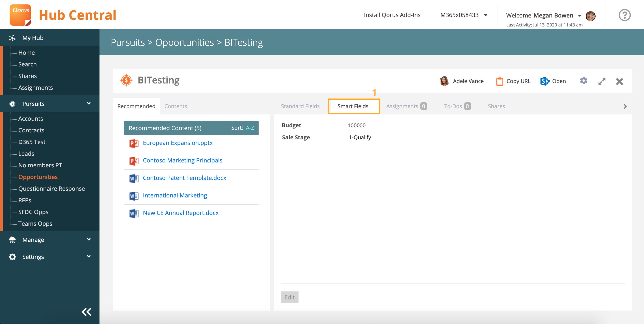This screenshot has height=324, width=644.
Task: Click the SharePoint Open icon
Action: pos(545,81)
